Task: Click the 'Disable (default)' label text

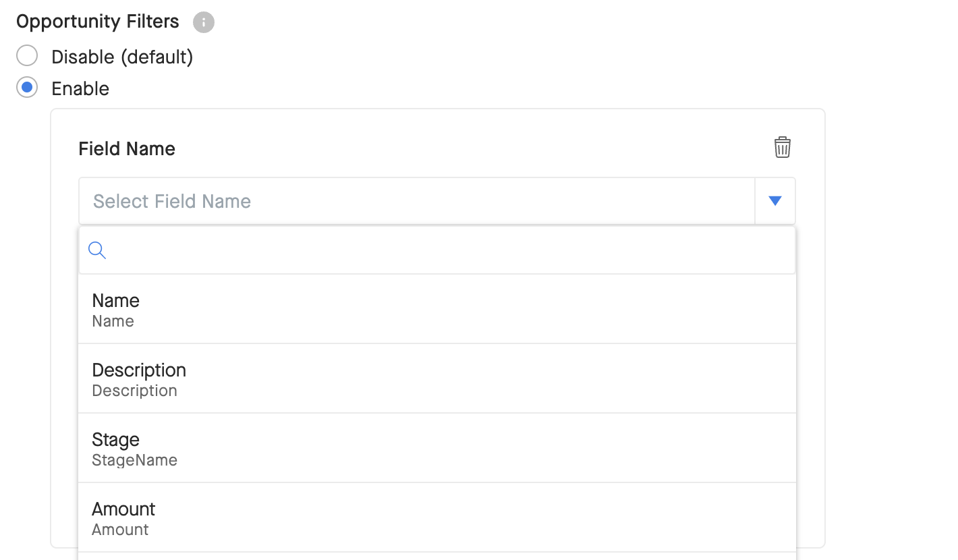Action: pyautogui.click(x=123, y=57)
